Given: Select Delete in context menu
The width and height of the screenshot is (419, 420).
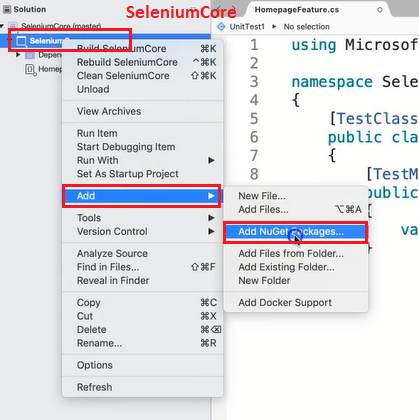Looking at the screenshot, I should click(x=142, y=330).
